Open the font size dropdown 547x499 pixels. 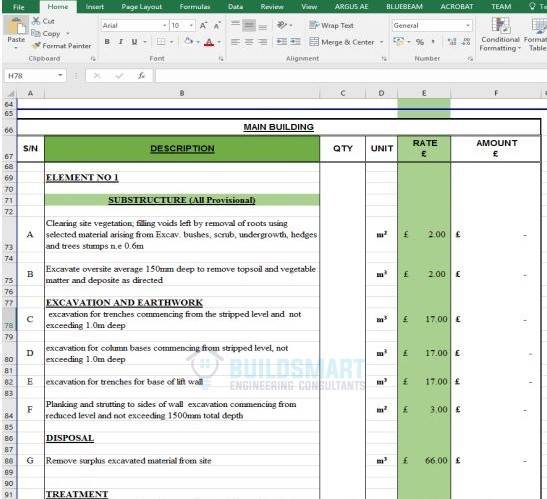pyautogui.click(x=191, y=25)
